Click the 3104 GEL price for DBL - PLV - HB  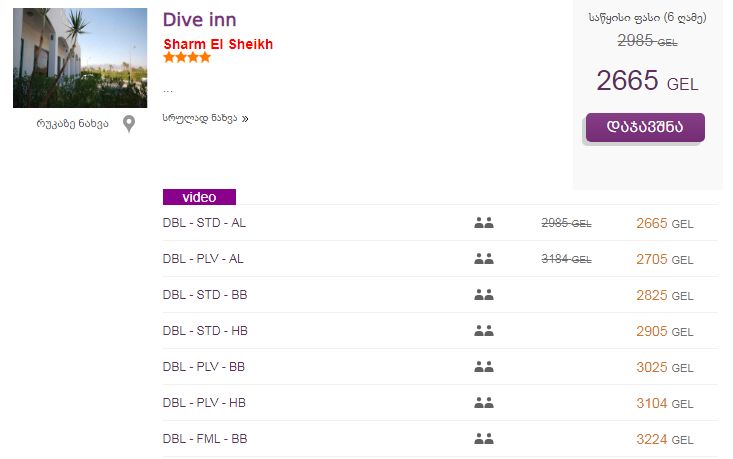(664, 403)
